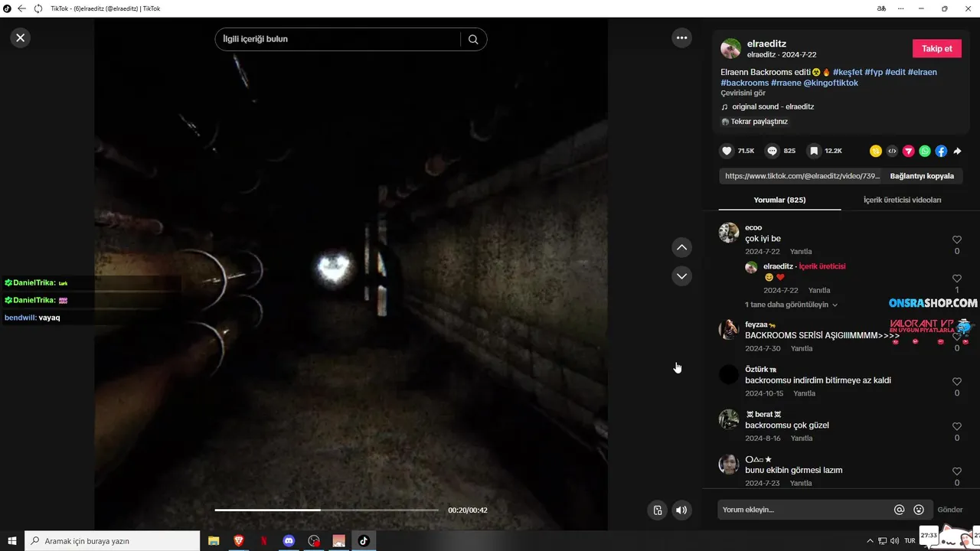Click the system tray volume icon
The image size is (980, 551).
[x=894, y=540]
